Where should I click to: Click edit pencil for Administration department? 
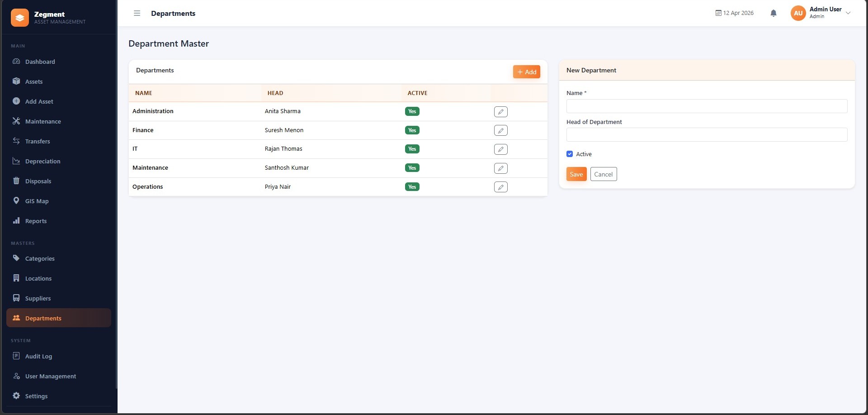tap(500, 112)
